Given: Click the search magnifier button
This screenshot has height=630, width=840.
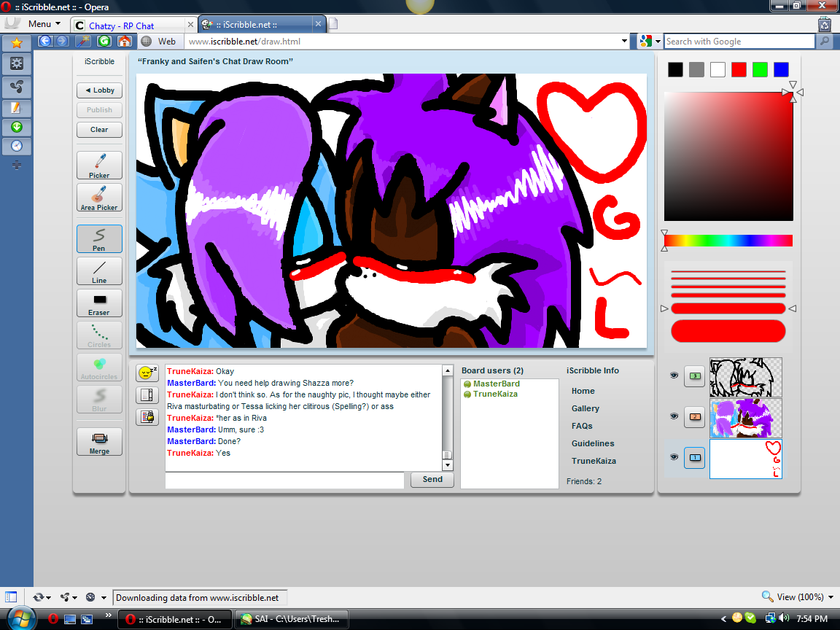Looking at the screenshot, I should pyautogui.click(x=823, y=42).
